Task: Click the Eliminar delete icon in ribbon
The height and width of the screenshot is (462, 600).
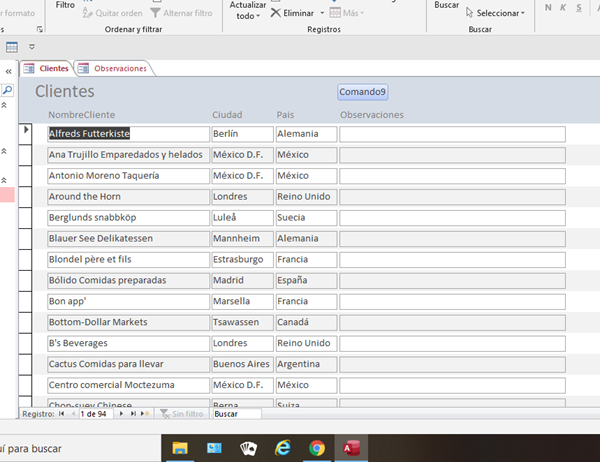Action: (276, 13)
